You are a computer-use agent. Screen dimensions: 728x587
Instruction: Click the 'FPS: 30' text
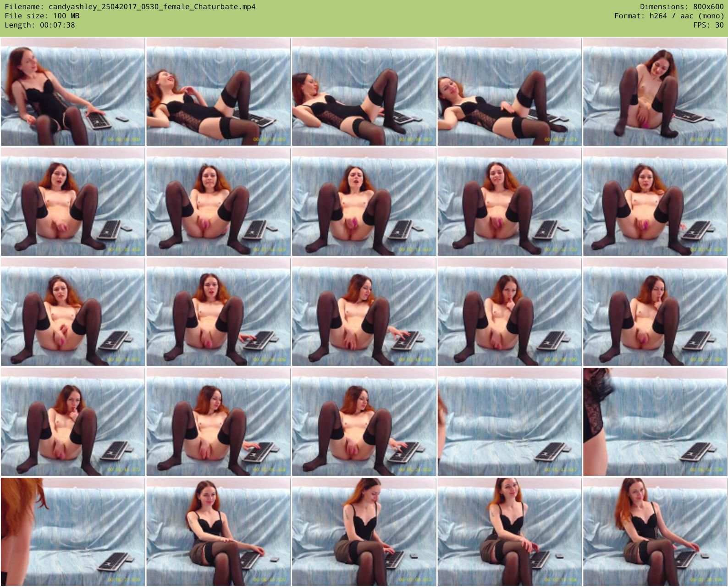click(x=708, y=25)
